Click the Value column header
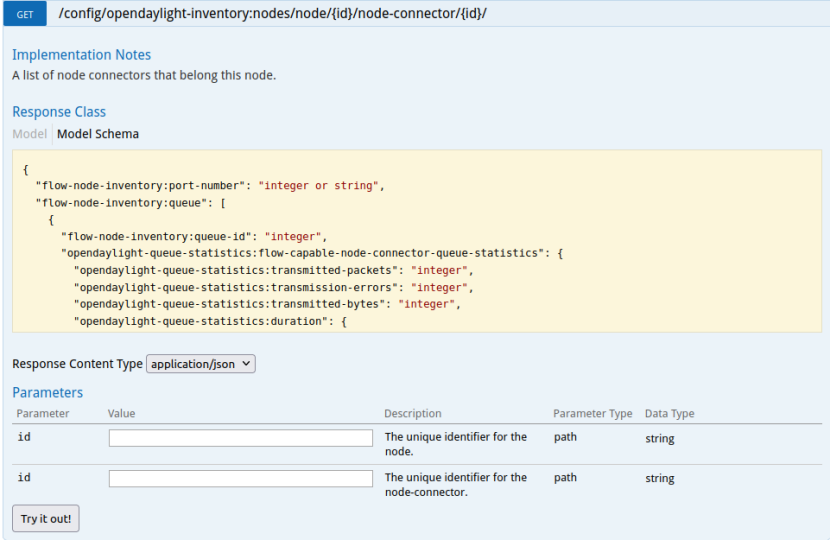This screenshot has height=540, width=831. click(121, 414)
